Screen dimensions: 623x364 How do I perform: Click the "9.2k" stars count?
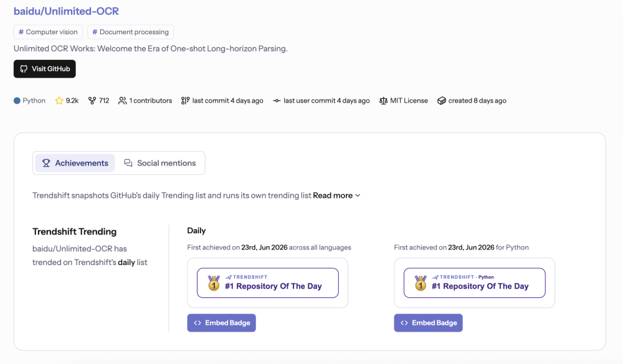[x=72, y=100]
